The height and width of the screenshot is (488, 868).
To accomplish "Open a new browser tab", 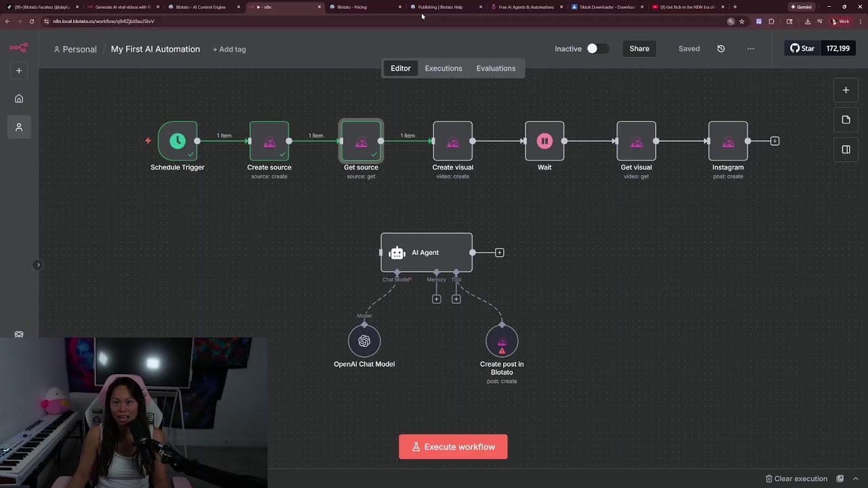I will pyautogui.click(x=735, y=7).
